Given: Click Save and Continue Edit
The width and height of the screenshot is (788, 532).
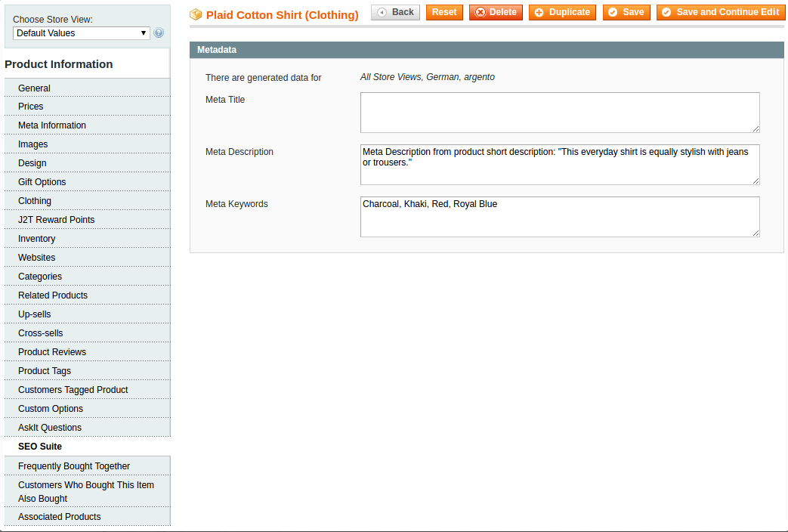Looking at the screenshot, I should coord(720,12).
